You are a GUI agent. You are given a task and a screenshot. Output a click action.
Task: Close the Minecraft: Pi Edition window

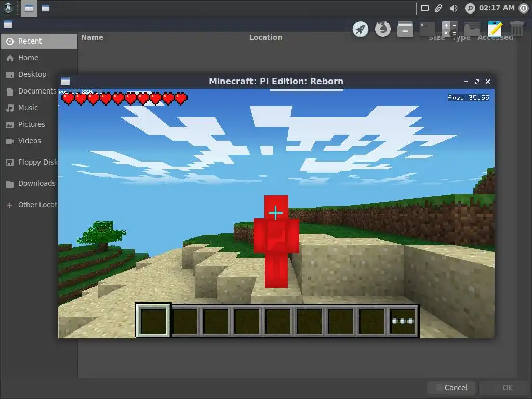coord(487,82)
